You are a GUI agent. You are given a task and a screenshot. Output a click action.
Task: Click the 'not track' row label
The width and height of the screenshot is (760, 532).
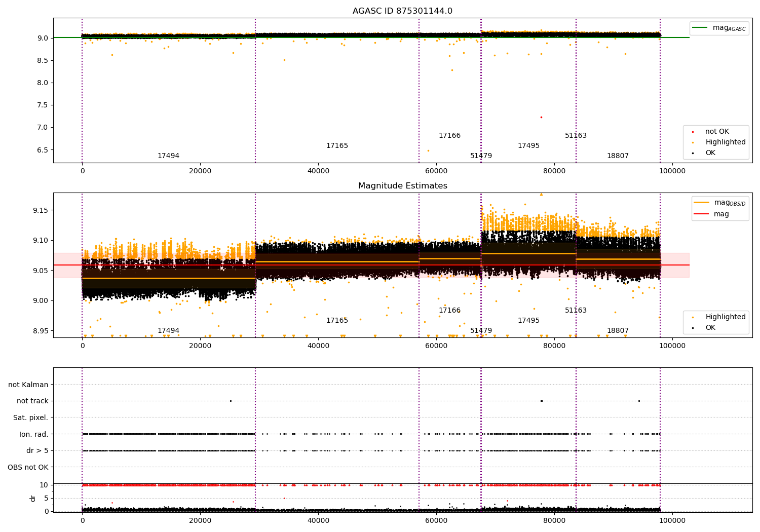coord(32,401)
